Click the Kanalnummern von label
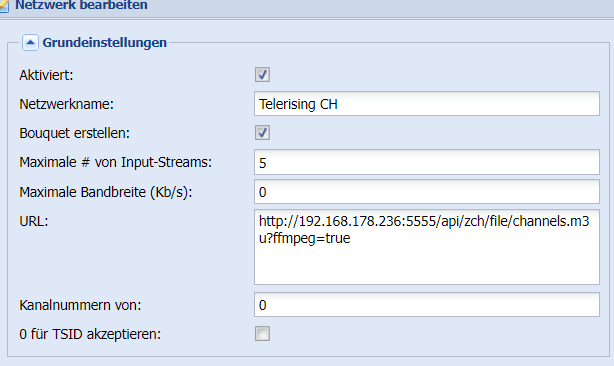The height and width of the screenshot is (366, 614). click(x=80, y=305)
